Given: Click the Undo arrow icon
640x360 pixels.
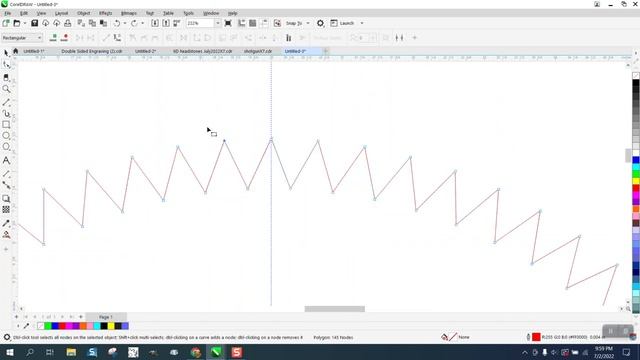Looking at the screenshot, I should coord(117,23).
